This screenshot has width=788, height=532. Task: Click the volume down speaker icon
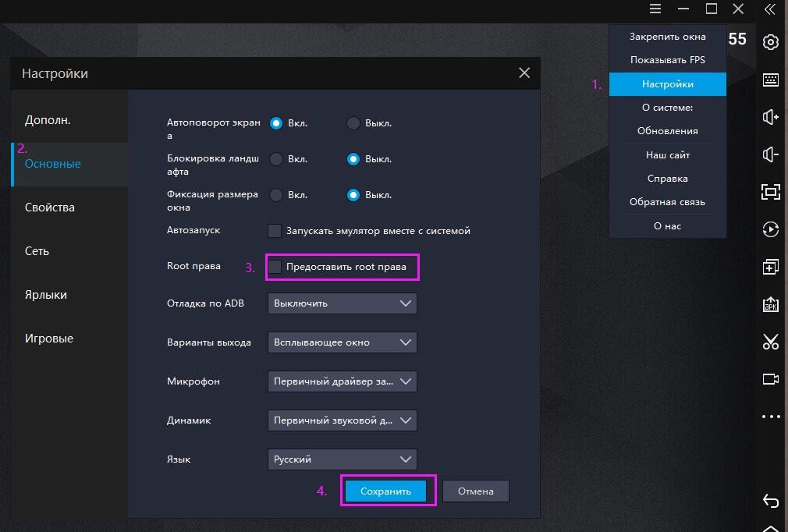coord(771,154)
